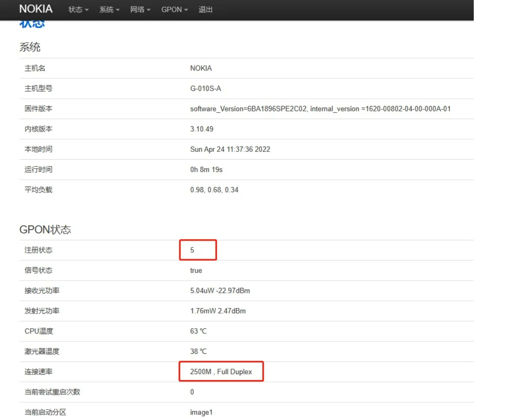Click the uptime value 0h 8m 19s

tap(206, 169)
